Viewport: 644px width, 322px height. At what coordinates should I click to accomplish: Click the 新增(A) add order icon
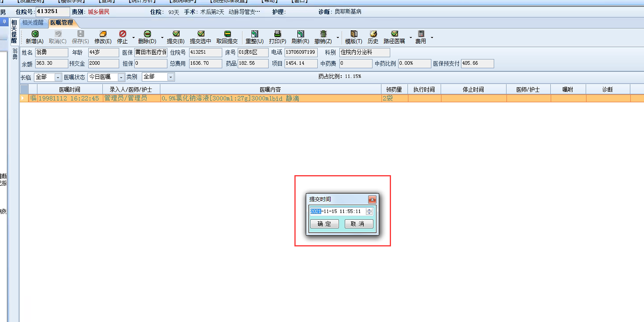[35, 34]
